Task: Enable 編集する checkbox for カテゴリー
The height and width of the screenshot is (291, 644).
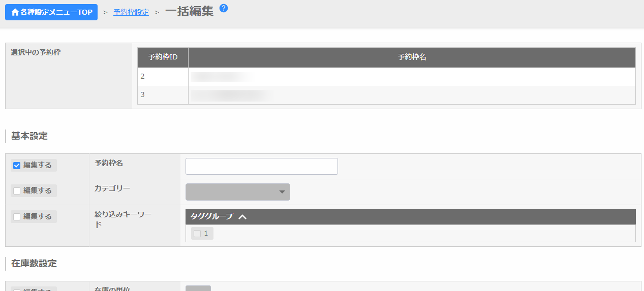Action: coord(17,191)
